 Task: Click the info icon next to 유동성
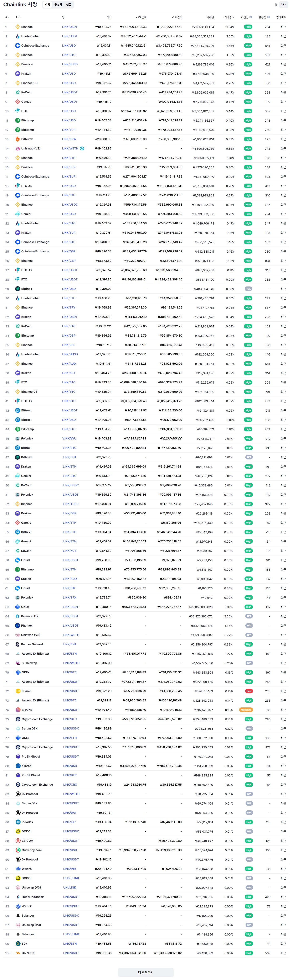click(269, 17)
